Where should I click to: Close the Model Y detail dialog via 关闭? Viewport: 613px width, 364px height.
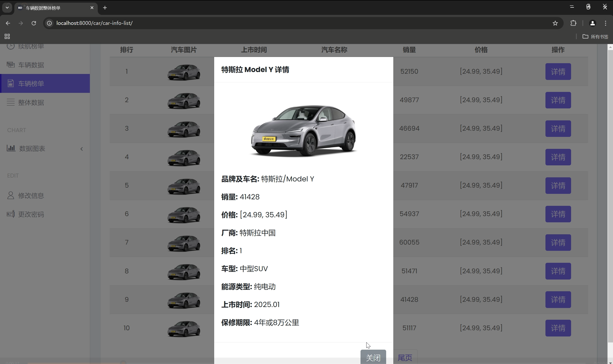pyautogui.click(x=373, y=357)
